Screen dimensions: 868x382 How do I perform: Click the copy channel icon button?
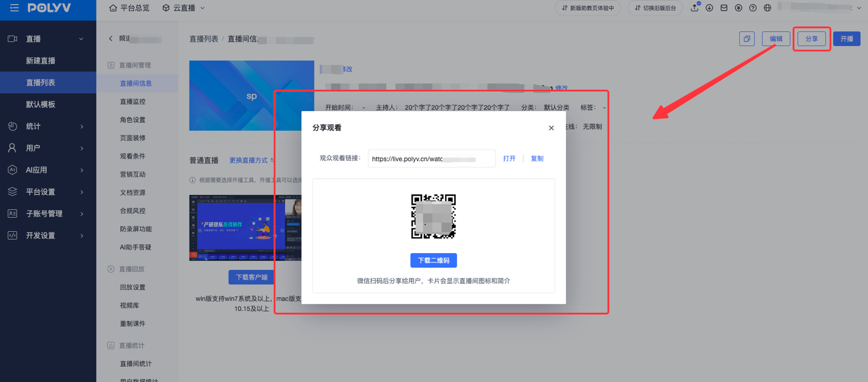(747, 39)
